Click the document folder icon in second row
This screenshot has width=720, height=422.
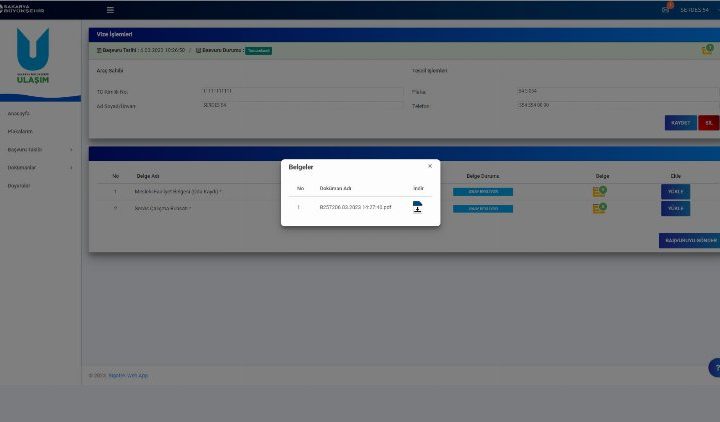[598, 208]
